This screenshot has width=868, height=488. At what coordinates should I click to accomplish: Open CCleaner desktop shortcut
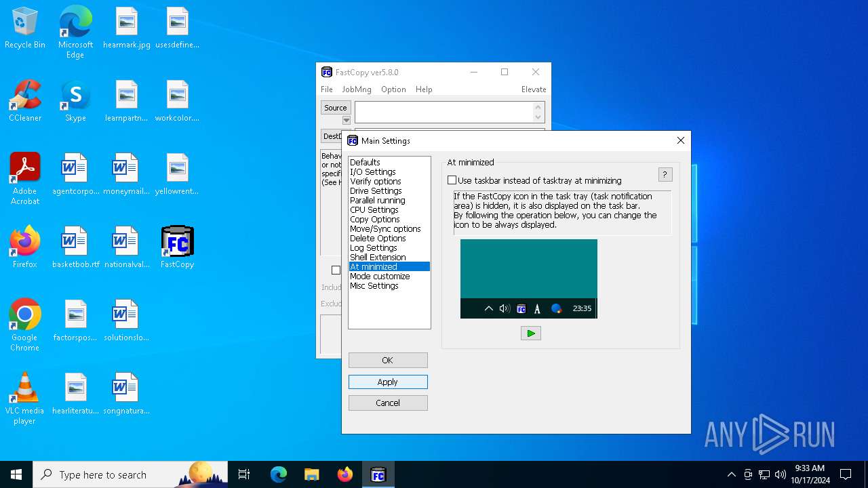(x=25, y=102)
